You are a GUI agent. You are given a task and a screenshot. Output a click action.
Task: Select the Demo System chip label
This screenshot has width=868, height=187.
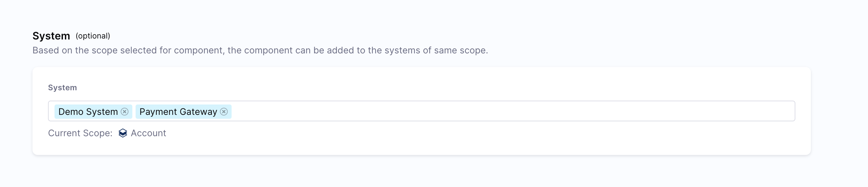88,112
